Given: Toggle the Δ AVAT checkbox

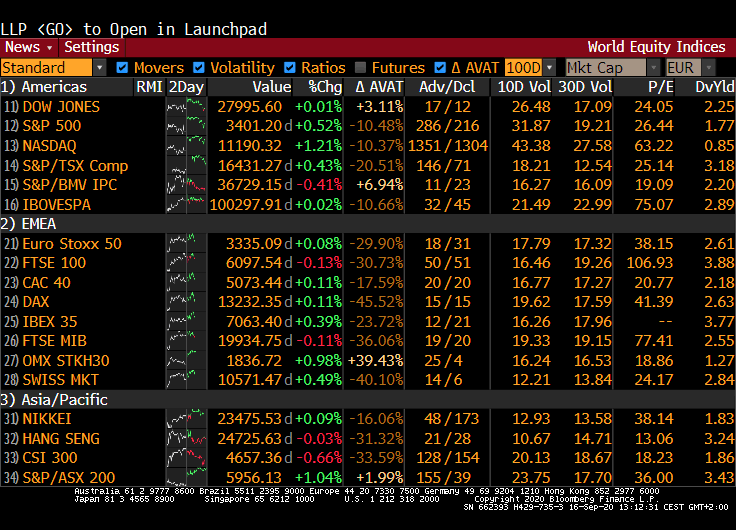Looking at the screenshot, I should (440, 68).
